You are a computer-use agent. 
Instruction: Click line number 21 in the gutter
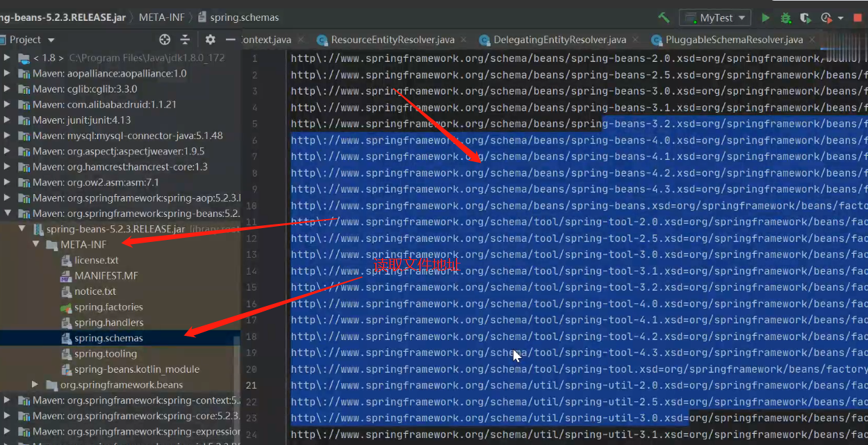pos(251,385)
